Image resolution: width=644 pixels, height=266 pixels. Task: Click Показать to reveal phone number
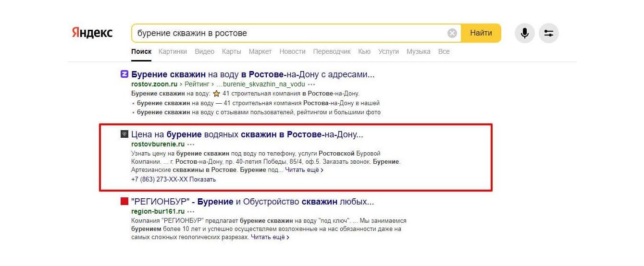point(202,180)
